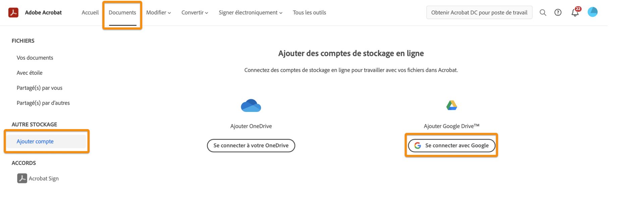Select Avec étoile in the sidebar

click(x=30, y=73)
